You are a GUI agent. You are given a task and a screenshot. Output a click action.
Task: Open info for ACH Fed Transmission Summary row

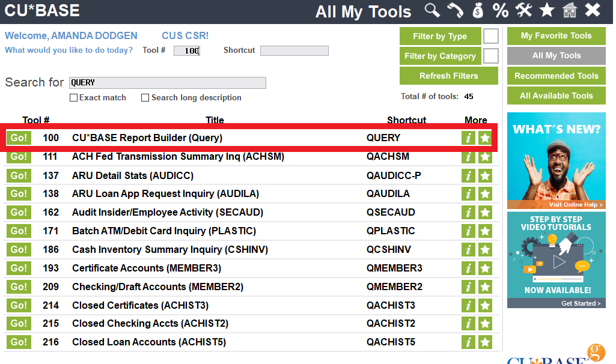point(468,157)
